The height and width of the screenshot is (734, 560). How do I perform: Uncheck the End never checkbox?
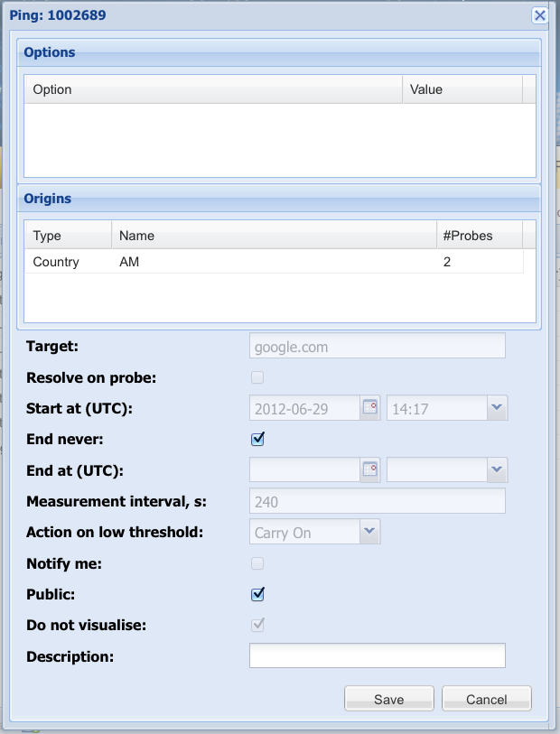coord(257,439)
